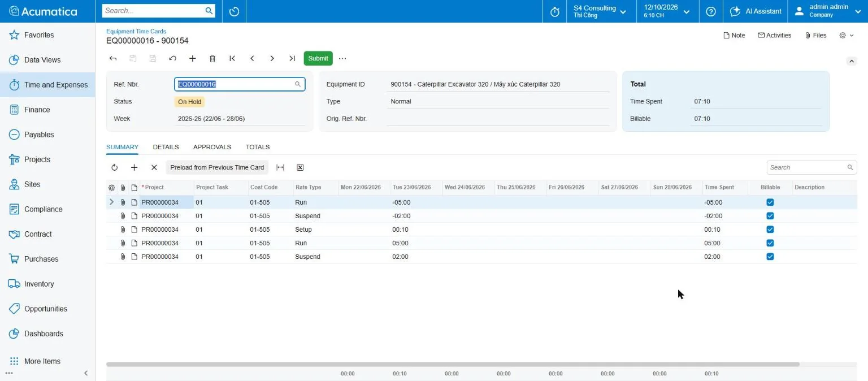This screenshot has height=381, width=868.
Task: Click the grid Search box
Action: click(x=811, y=167)
